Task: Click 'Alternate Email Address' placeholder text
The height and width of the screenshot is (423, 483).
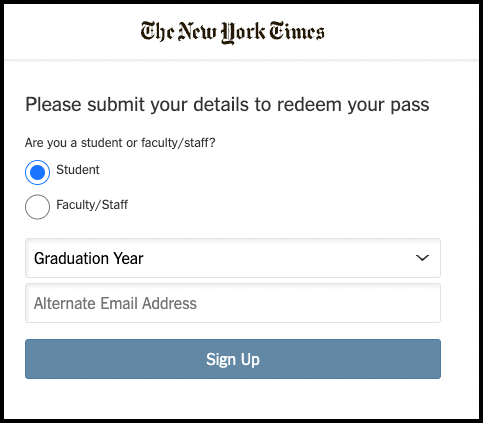Action: pos(115,303)
